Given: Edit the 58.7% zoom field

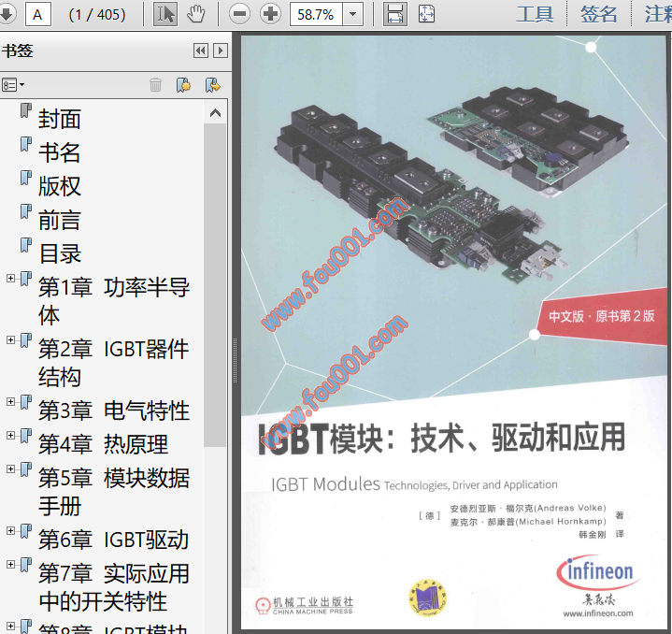Looking at the screenshot, I should tap(316, 15).
